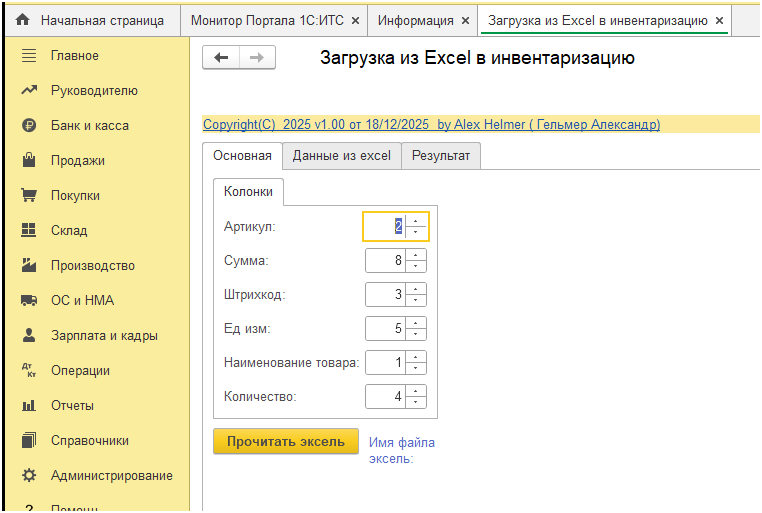Open Продажи shopping bag icon
This screenshot has width=762, height=513.
point(29,161)
